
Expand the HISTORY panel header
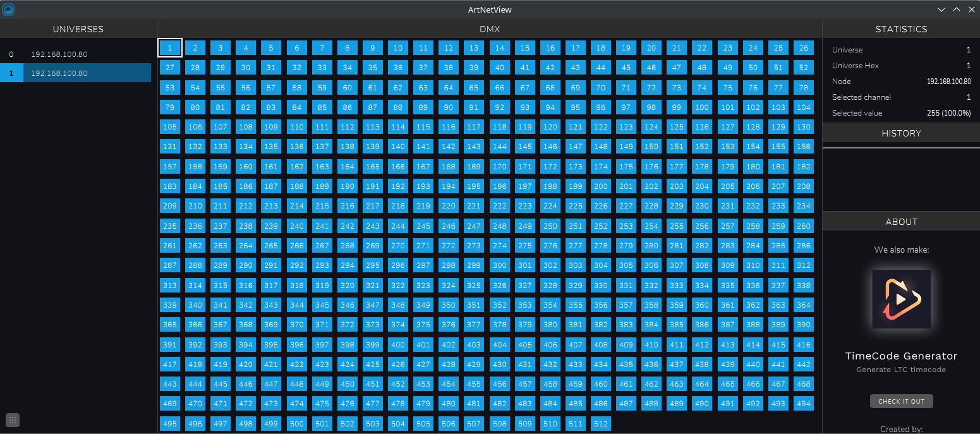pos(901,133)
